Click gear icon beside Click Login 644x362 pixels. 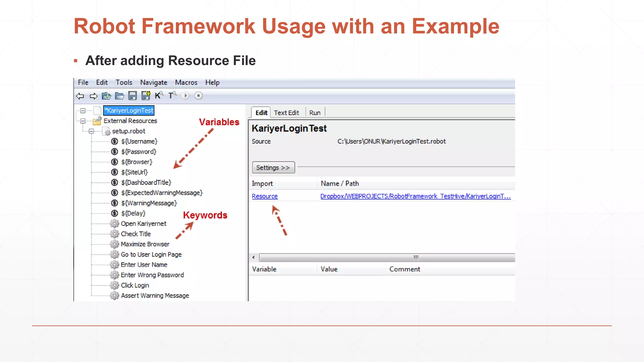114,285
